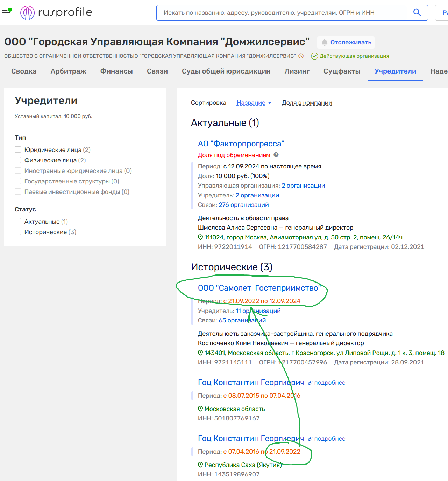Image resolution: width=448 pixels, height=481 pixels.
Task: Select the Учредители tab
Action: [x=395, y=71]
